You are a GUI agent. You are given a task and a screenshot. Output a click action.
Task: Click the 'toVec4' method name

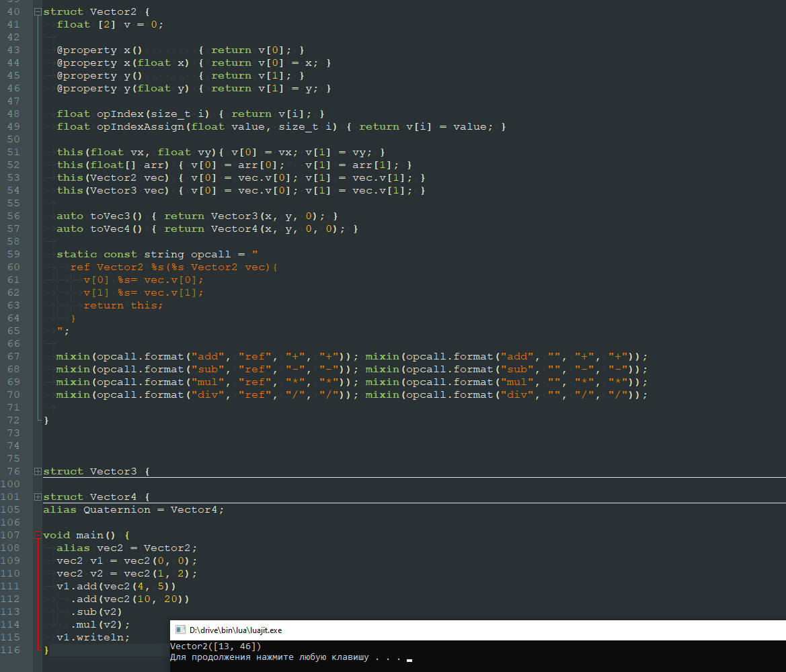click(x=110, y=229)
